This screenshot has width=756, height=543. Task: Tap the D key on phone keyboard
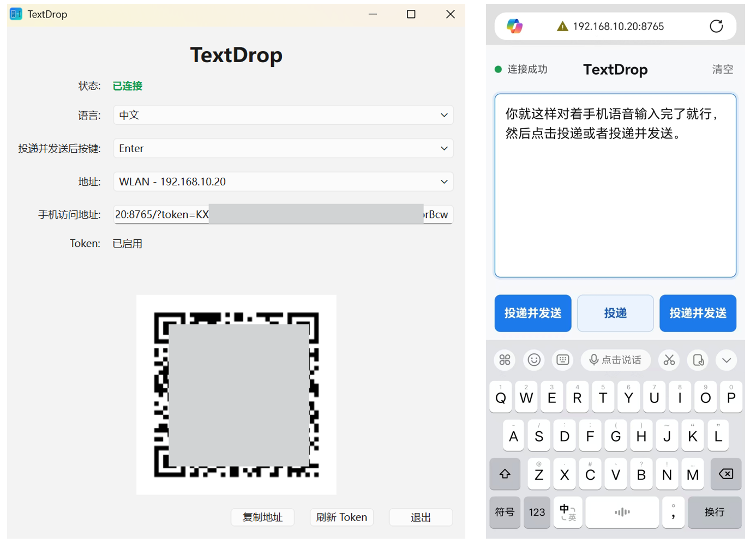[565, 436]
